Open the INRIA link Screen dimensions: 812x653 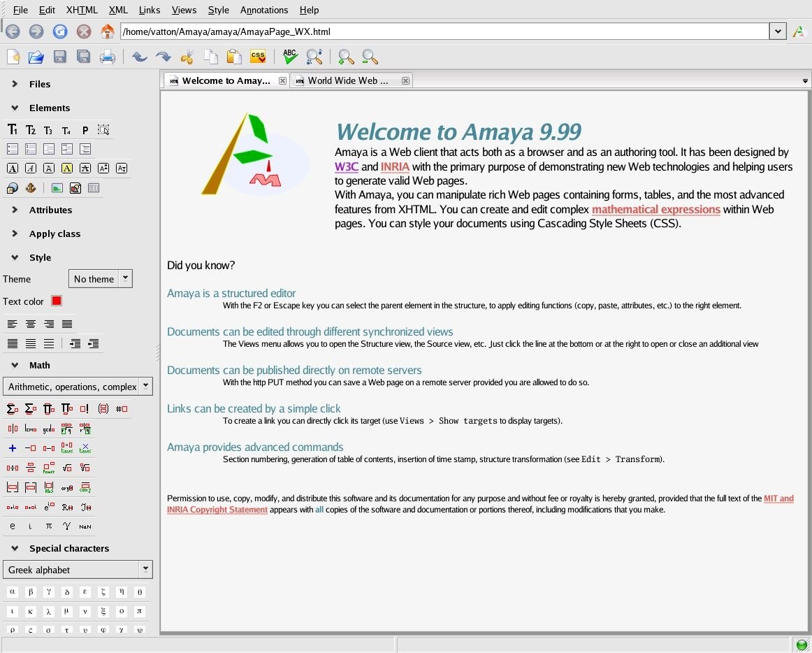click(395, 167)
